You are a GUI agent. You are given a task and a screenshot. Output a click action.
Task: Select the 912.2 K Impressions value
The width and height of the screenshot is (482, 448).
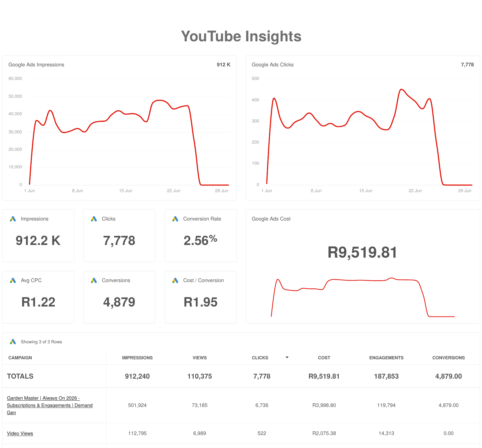tap(38, 241)
